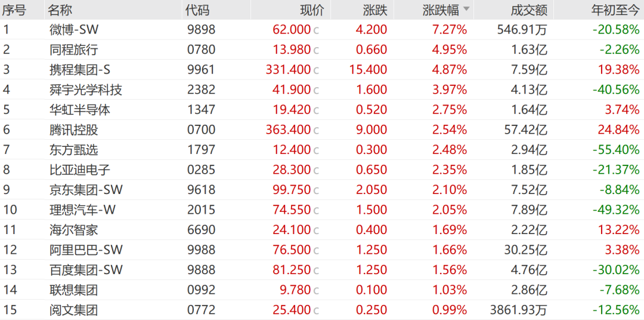The height and width of the screenshot is (320, 644).
Task: Click the 代码 column header
Action: (x=197, y=10)
